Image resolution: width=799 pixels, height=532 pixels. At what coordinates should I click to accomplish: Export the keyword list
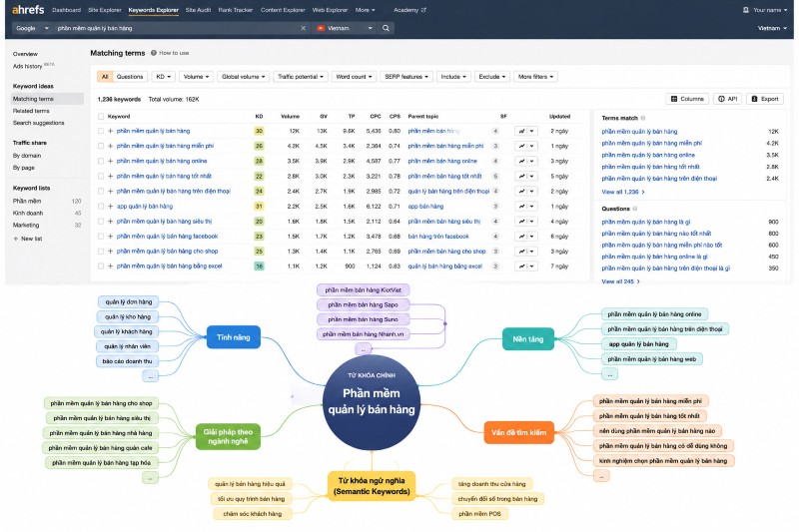[x=764, y=99]
